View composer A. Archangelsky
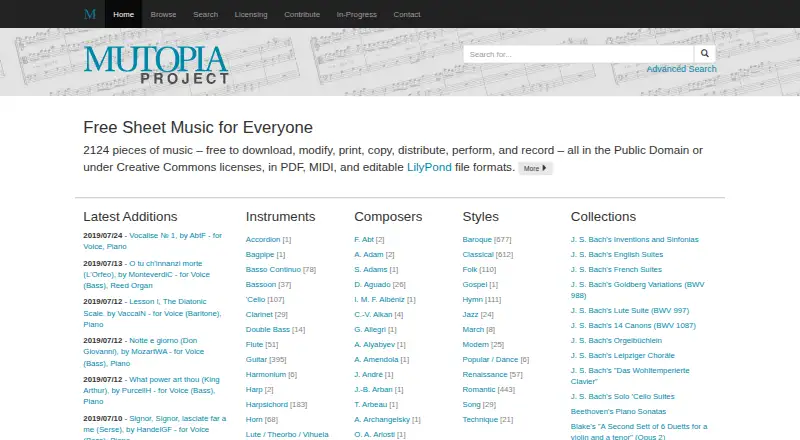800x440 pixels. [x=382, y=420]
